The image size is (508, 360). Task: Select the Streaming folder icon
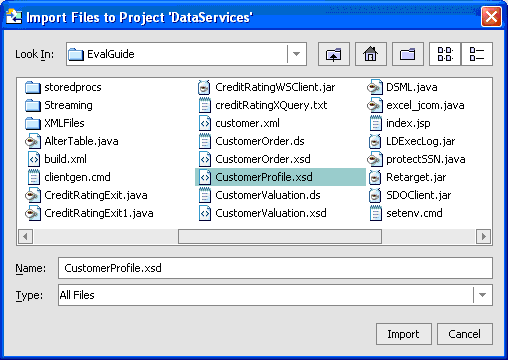33,105
